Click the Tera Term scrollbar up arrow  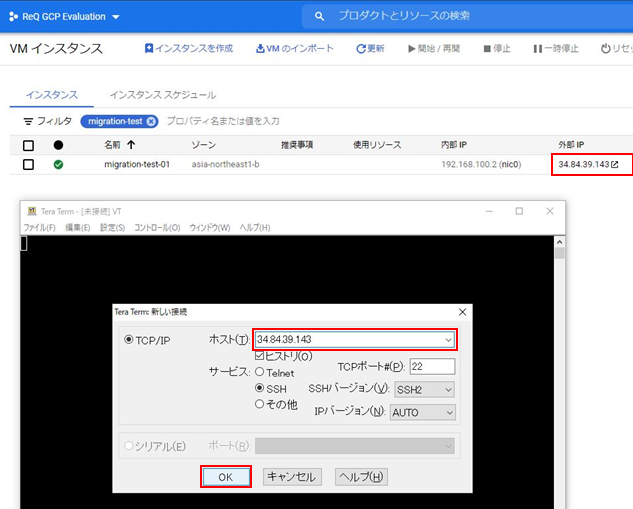[x=560, y=242]
